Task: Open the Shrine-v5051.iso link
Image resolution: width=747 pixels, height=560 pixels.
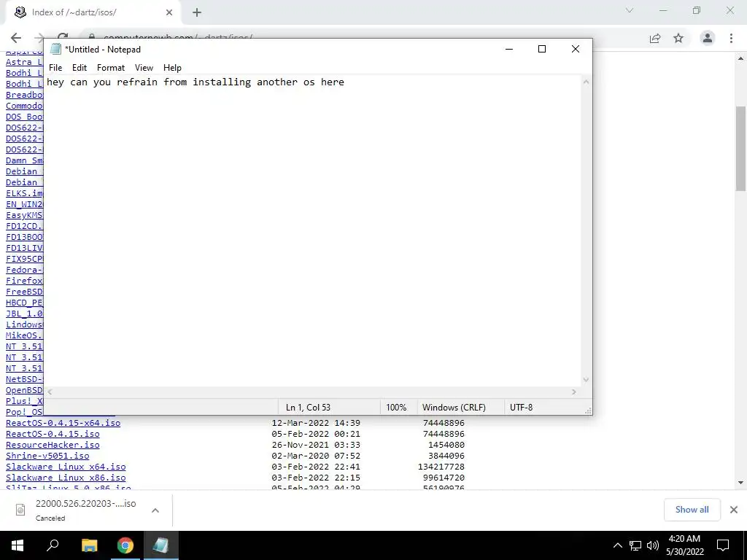Action: (x=47, y=456)
